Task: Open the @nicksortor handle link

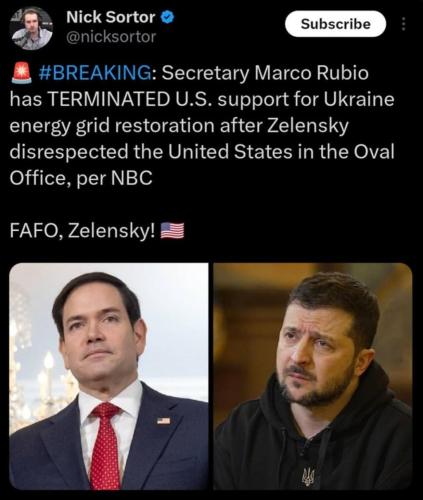Action: point(111,37)
